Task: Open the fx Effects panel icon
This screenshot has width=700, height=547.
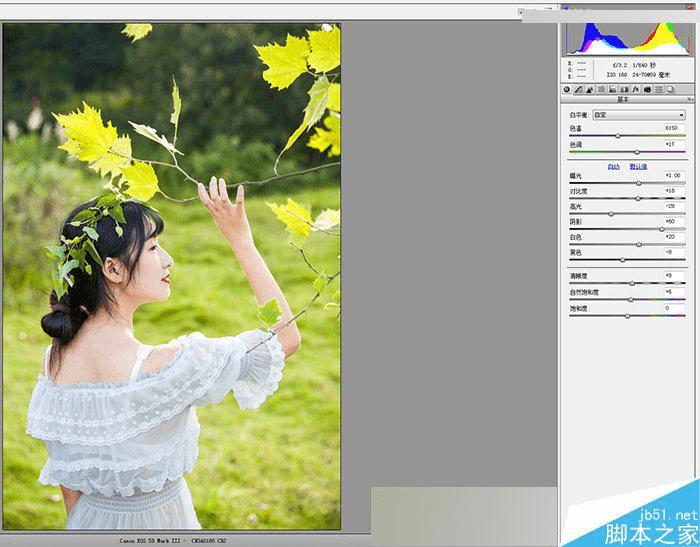Action: coord(636,89)
